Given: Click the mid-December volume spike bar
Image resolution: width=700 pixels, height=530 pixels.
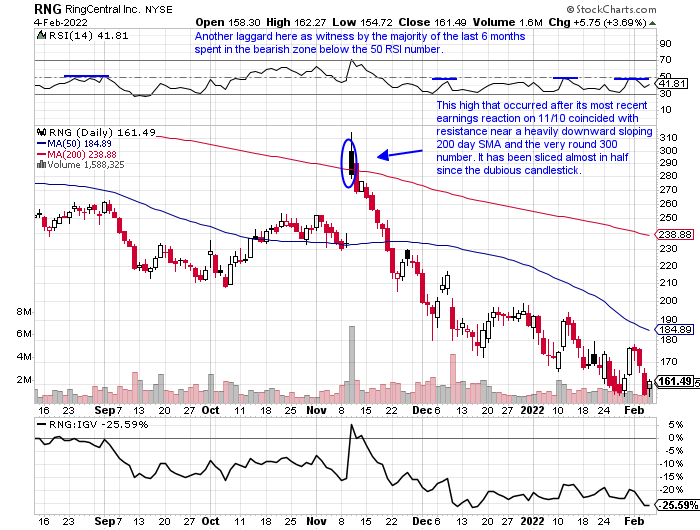Looking at the screenshot, I should click(x=453, y=379).
